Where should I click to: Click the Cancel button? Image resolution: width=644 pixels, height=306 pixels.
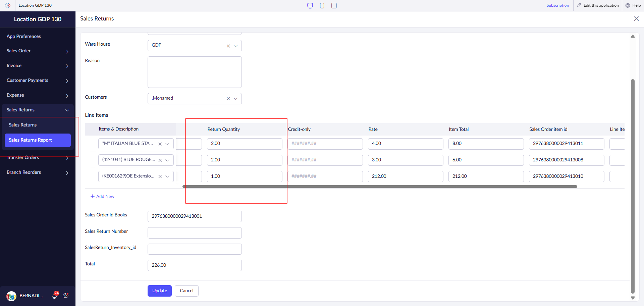pyautogui.click(x=186, y=291)
